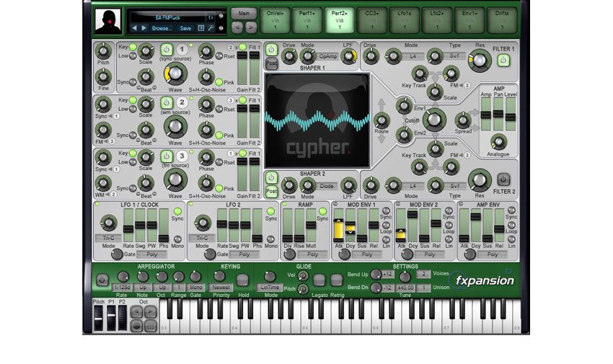613x364 pixels.
Task: Click the Filter 1 Res knob
Action: [x=480, y=61]
